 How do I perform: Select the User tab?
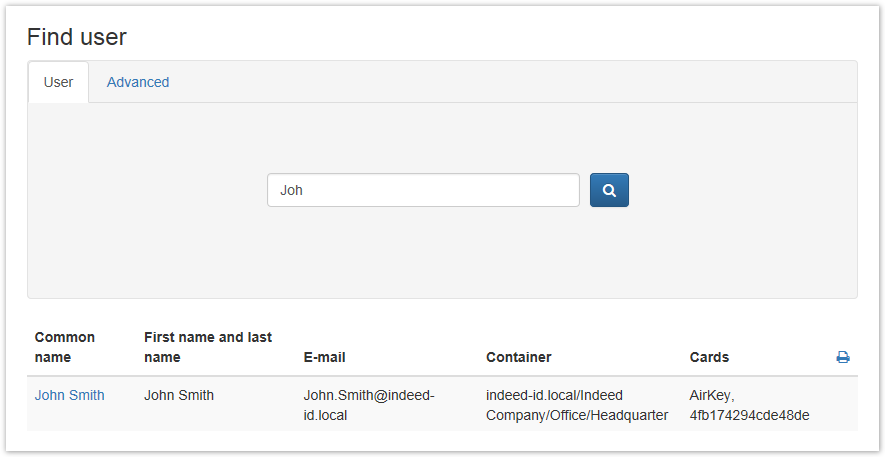58,82
